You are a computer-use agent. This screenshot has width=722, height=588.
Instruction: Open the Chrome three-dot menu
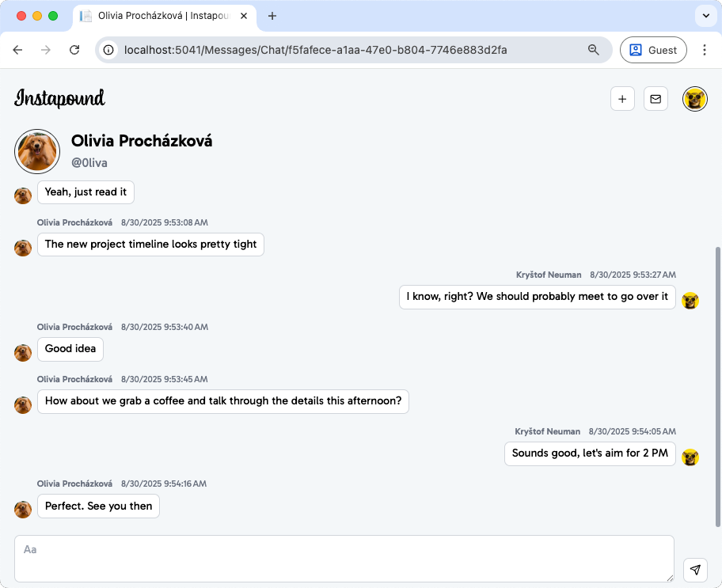[705, 50]
